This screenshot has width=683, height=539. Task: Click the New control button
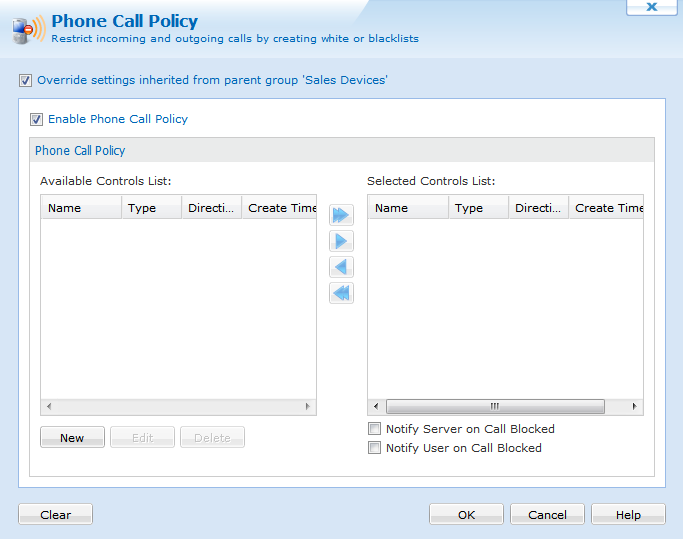[x=72, y=437]
